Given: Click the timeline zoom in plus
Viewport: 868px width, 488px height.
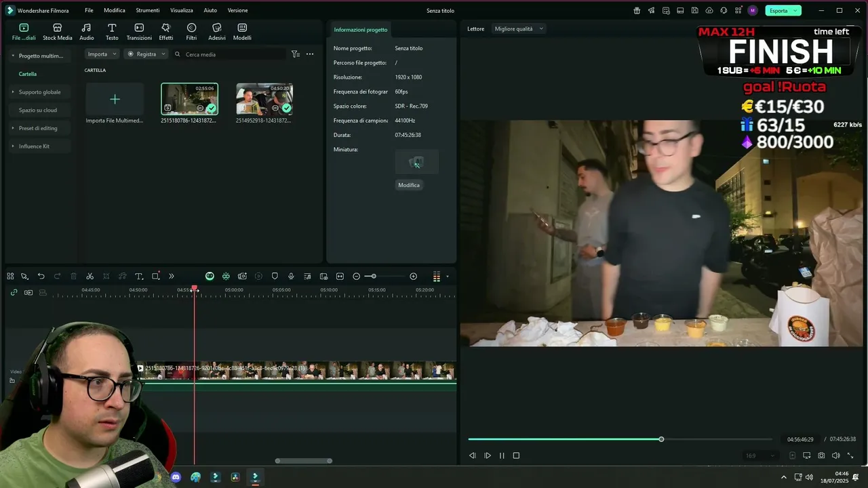Looking at the screenshot, I should pyautogui.click(x=413, y=277).
